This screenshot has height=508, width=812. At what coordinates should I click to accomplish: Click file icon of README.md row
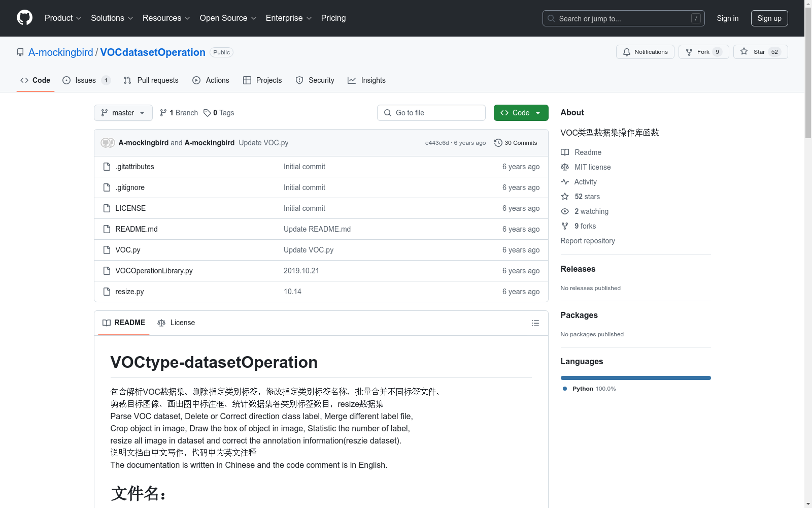click(x=107, y=229)
